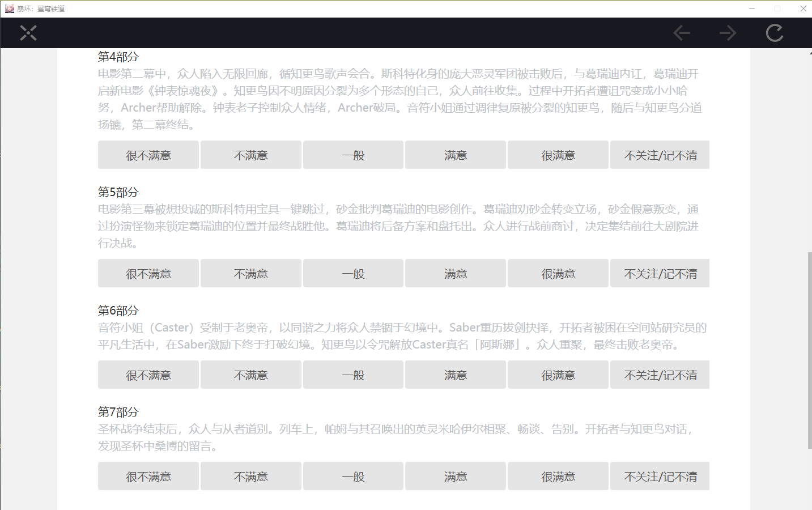
Task: Reload the survey page with refresh icon
Action: pos(775,33)
